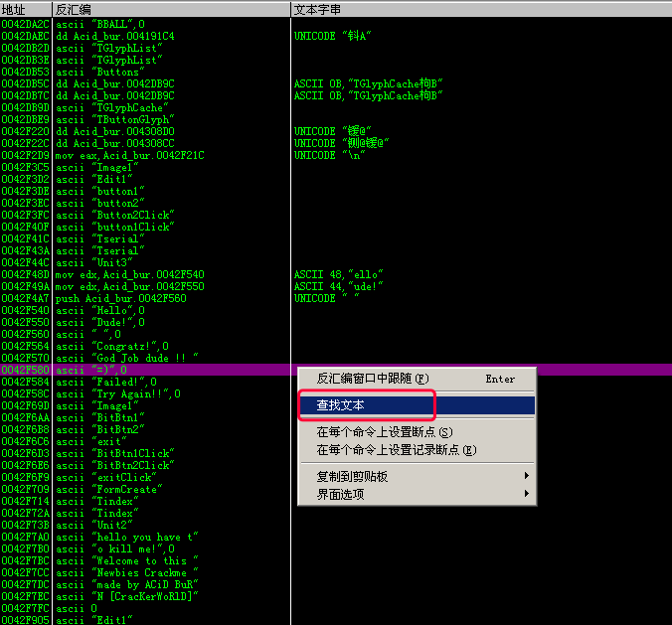Select the ascii "button2" row

[x=336, y=203]
